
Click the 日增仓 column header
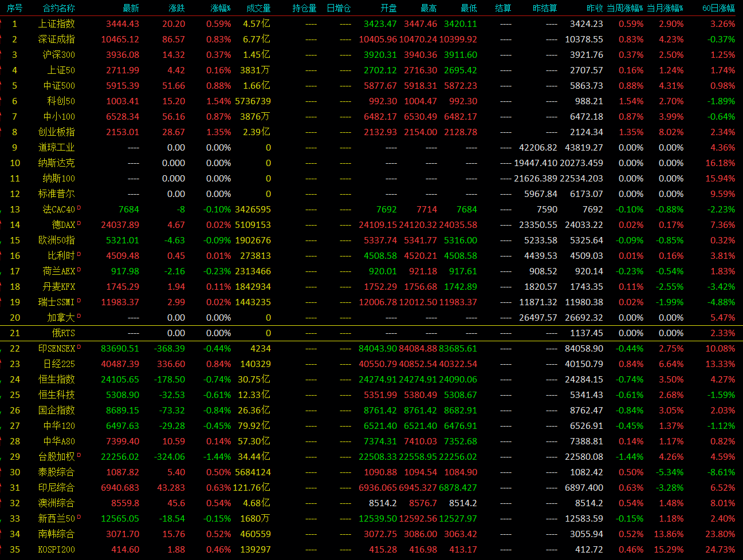[339, 8]
